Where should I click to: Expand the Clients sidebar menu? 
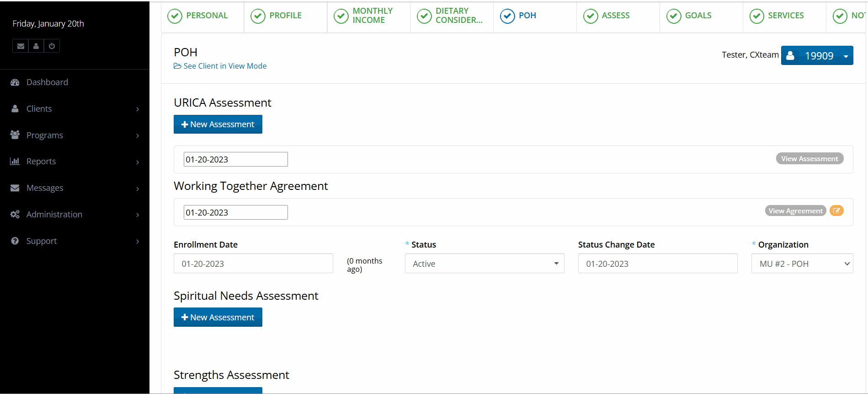tap(75, 109)
